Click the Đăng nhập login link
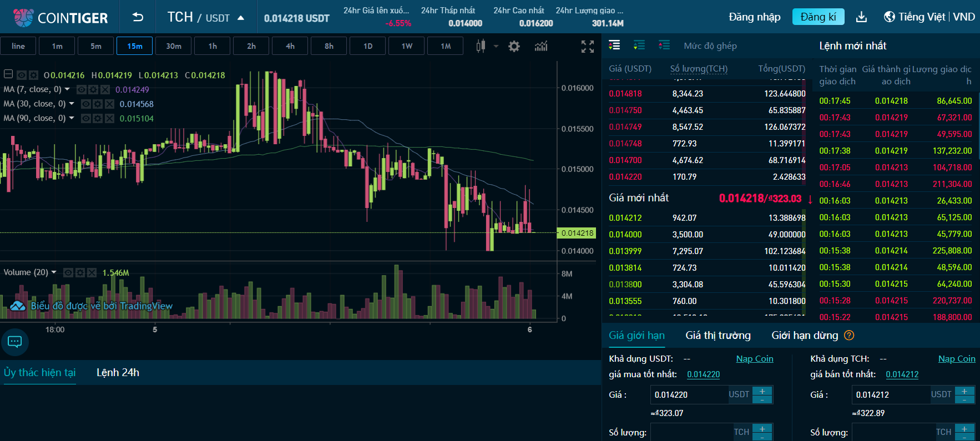The width and height of the screenshot is (980, 441). [x=754, y=17]
